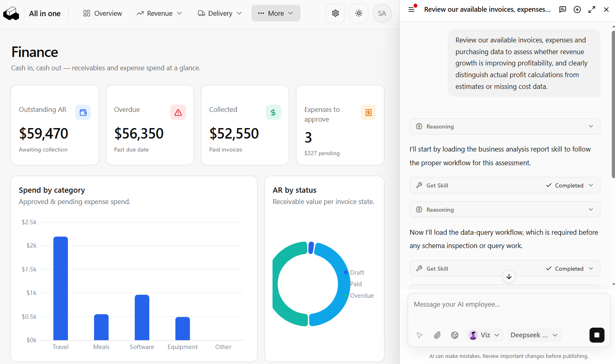The image size is (615, 364).
Task: Click the message your AI employee field
Action: (509, 305)
